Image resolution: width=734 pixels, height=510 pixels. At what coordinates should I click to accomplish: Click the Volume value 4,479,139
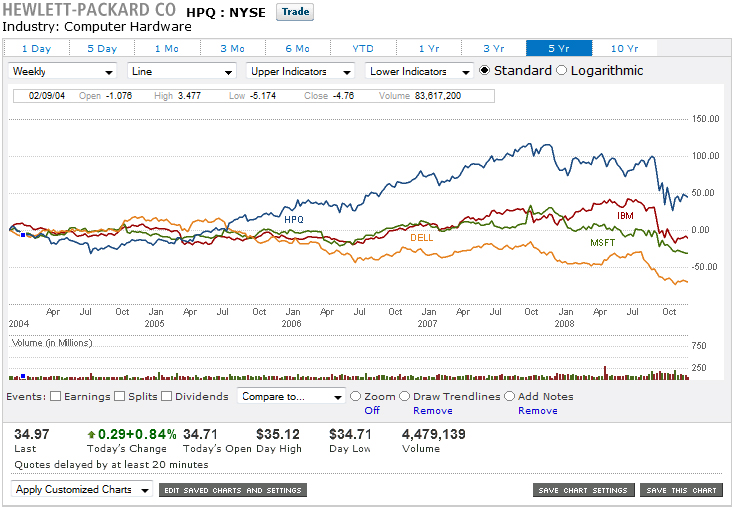click(433, 434)
